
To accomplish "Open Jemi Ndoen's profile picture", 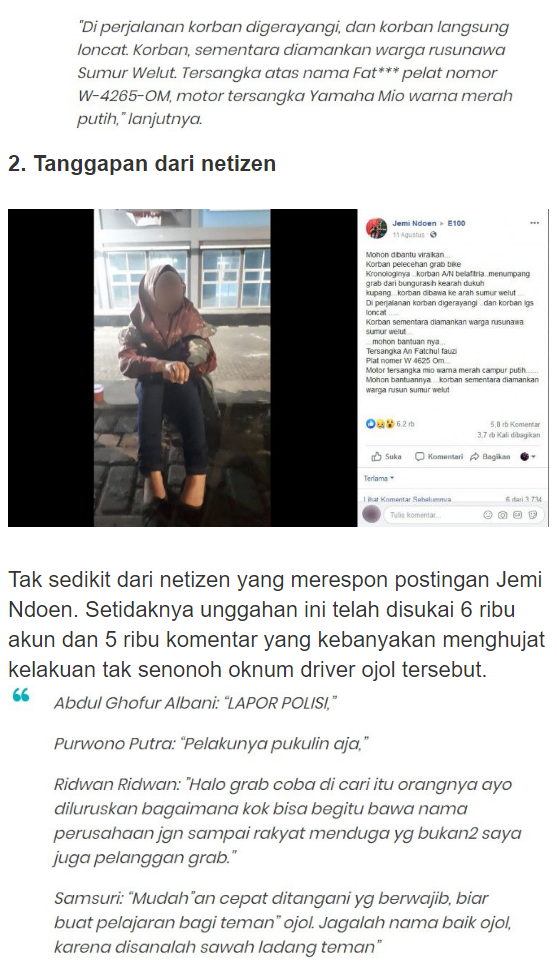I will click(x=376, y=228).
